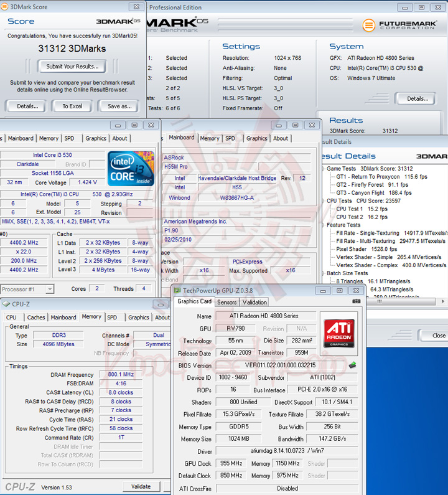Image resolution: width=448 pixels, height=495 pixels.
Task: Open Mainboard tab in bottom CPU-Z window
Action: [63, 318]
